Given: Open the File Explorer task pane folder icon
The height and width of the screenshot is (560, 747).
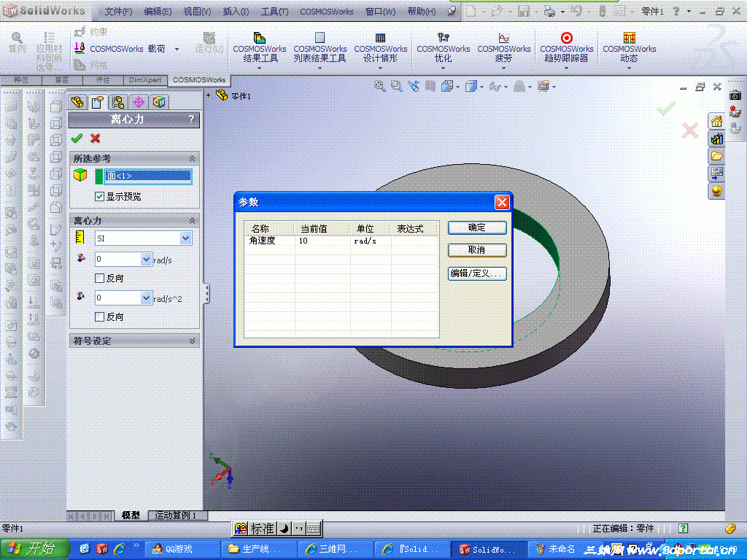Looking at the screenshot, I should [716, 156].
